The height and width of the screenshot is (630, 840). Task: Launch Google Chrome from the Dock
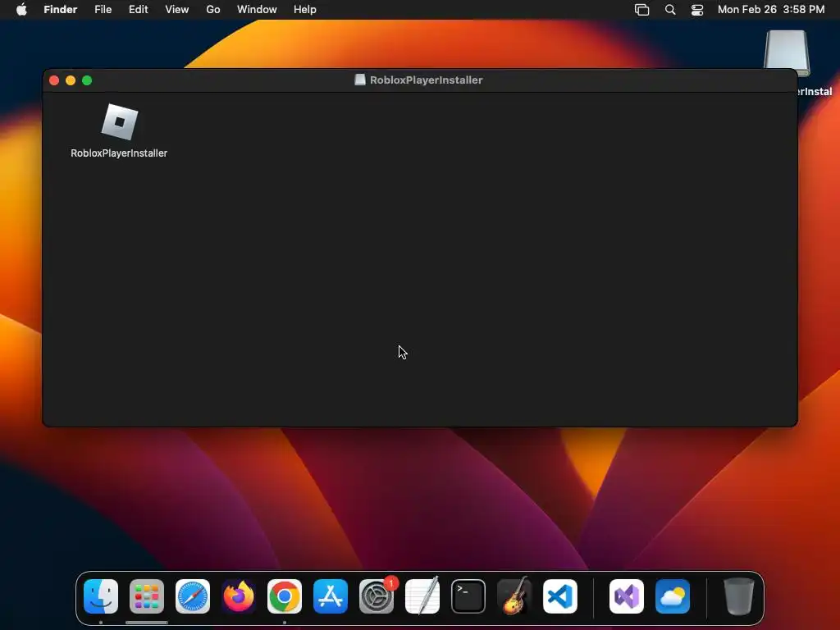[x=285, y=596]
